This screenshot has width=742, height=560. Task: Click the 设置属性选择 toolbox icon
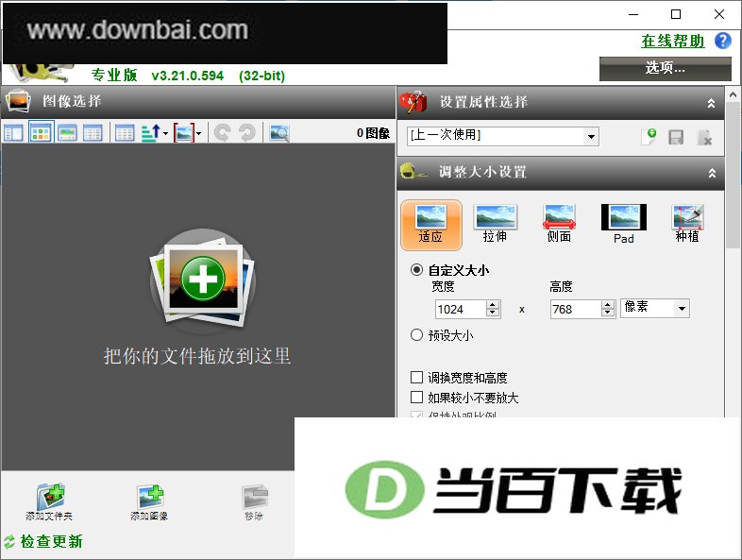pos(413,102)
